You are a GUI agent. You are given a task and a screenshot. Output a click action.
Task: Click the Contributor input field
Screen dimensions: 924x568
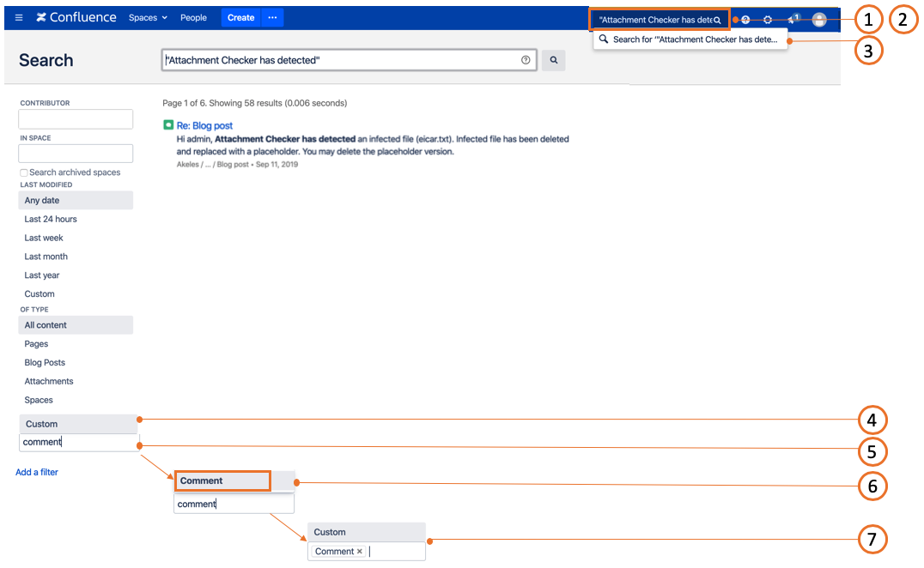coord(76,119)
